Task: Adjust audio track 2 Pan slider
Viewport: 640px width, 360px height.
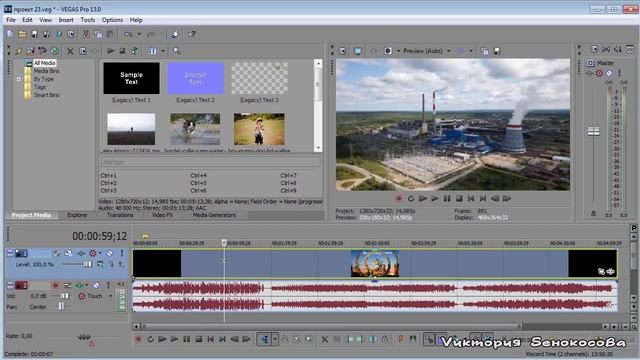Action: click(61, 306)
